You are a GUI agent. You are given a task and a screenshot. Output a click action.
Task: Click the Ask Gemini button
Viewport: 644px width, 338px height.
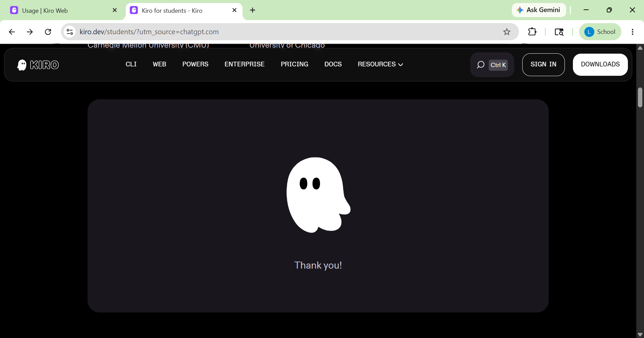click(539, 10)
